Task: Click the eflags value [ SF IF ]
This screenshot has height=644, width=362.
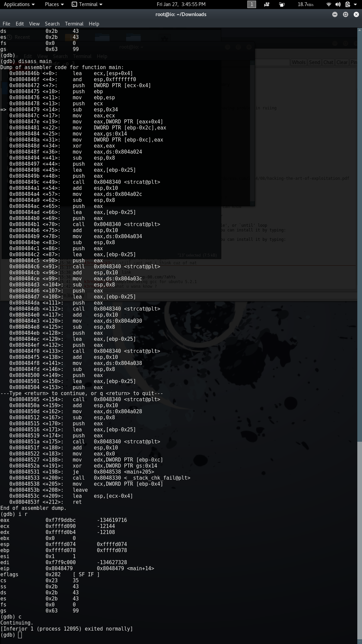Action: (86, 575)
